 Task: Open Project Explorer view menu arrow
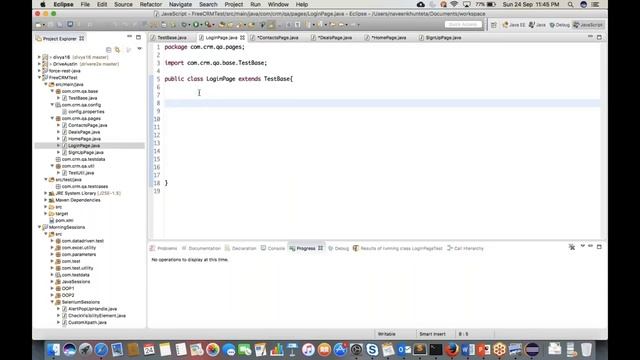tap(140, 49)
